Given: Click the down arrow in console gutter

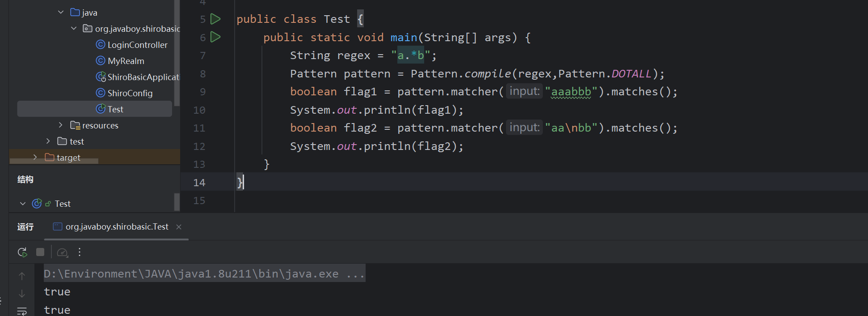Looking at the screenshot, I should coord(22,294).
